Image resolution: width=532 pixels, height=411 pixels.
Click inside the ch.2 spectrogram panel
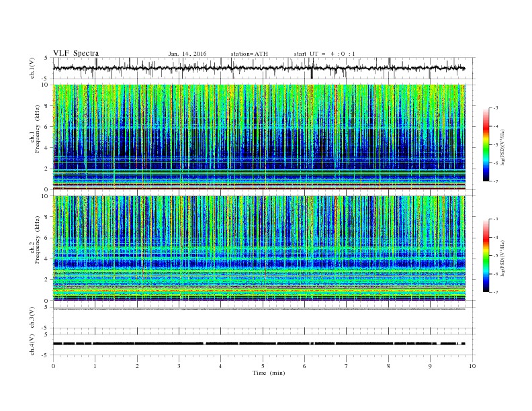[259, 248]
